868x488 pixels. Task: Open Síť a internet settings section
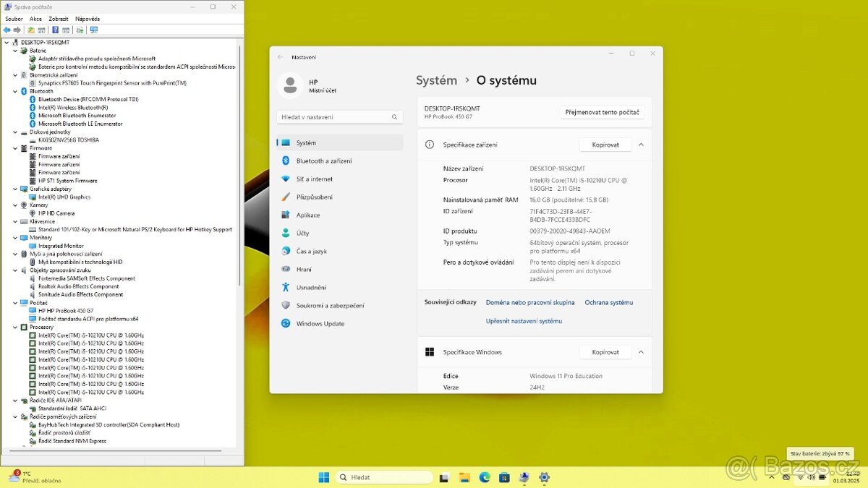pyautogui.click(x=314, y=179)
